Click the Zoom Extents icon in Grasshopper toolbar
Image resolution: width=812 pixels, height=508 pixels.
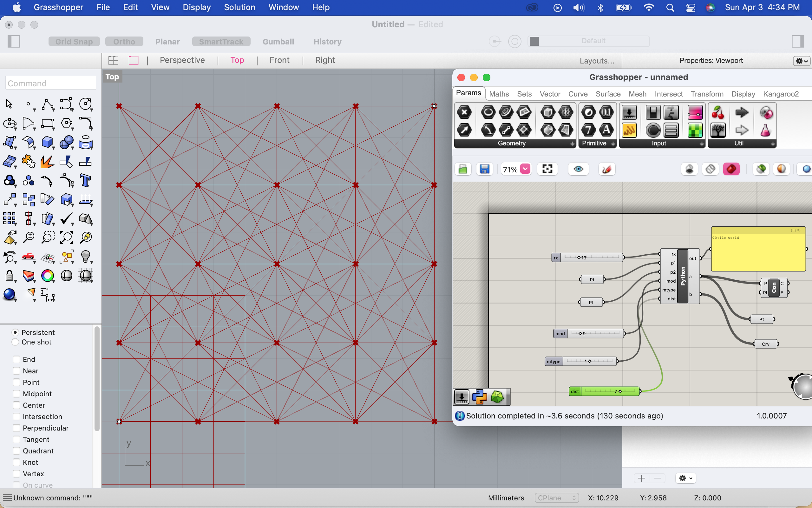point(547,169)
